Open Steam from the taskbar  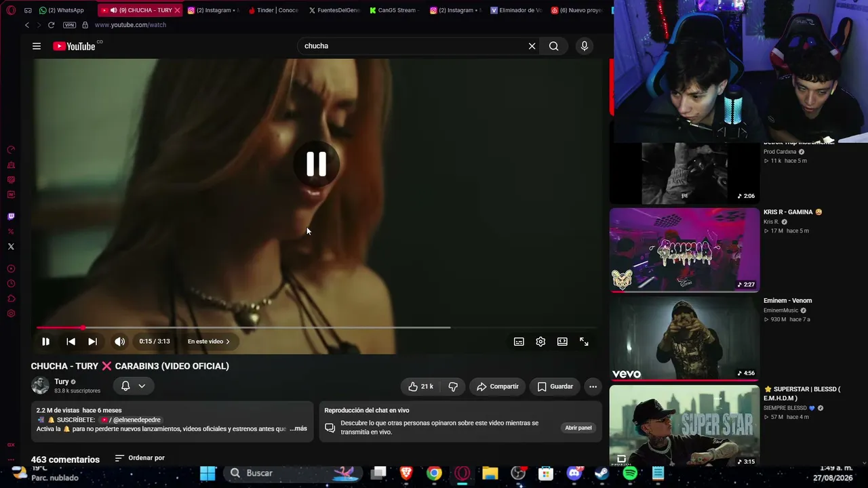tap(602, 473)
